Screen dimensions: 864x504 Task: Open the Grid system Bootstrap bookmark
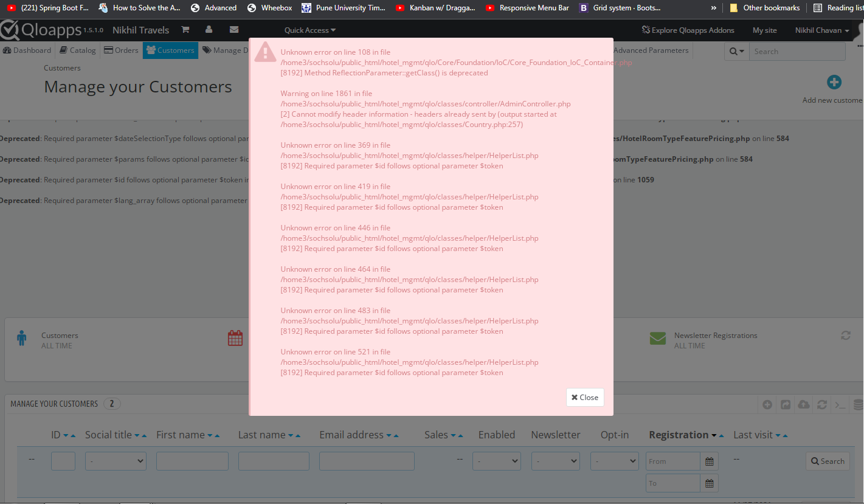click(620, 8)
